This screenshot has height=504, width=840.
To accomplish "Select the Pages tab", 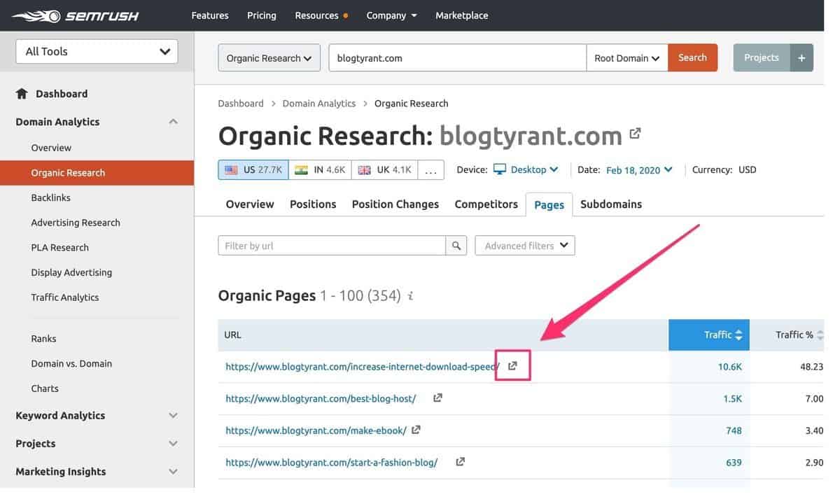I will [x=549, y=204].
